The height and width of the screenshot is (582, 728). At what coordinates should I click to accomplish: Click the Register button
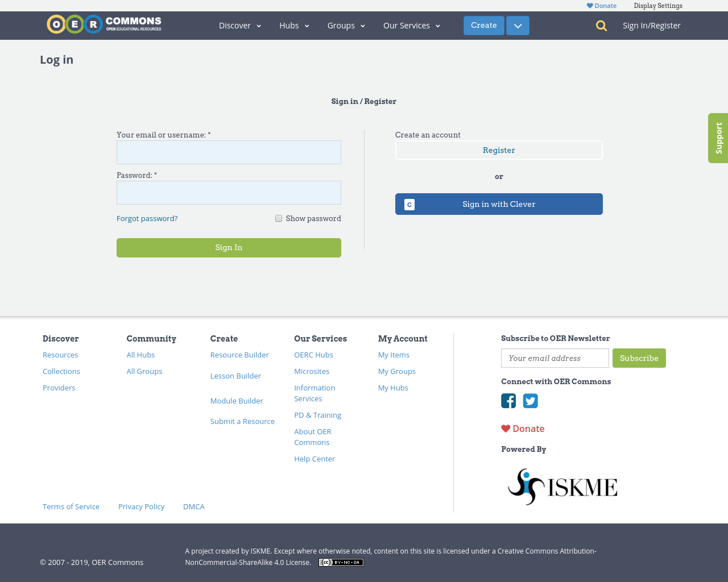[x=499, y=150]
